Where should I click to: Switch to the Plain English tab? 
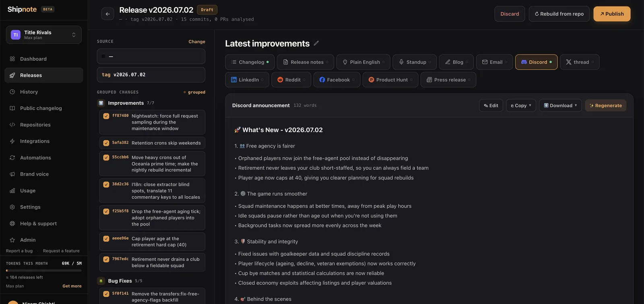363,62
